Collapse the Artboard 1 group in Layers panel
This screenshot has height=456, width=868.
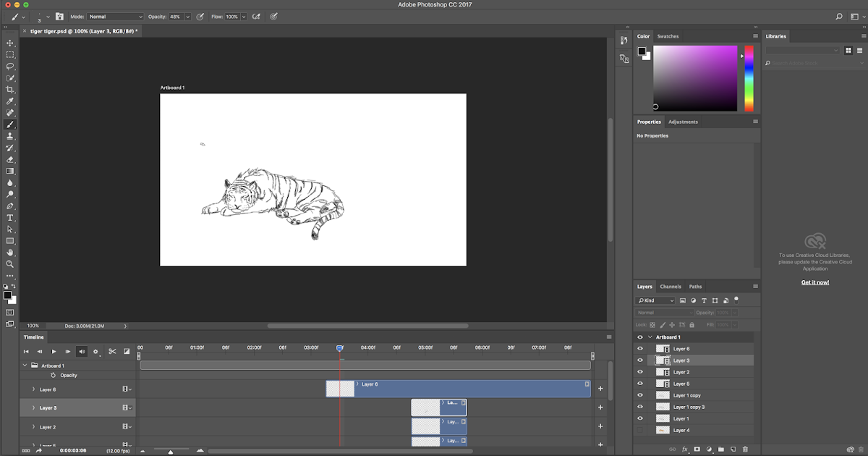click(x=650, y=337)
